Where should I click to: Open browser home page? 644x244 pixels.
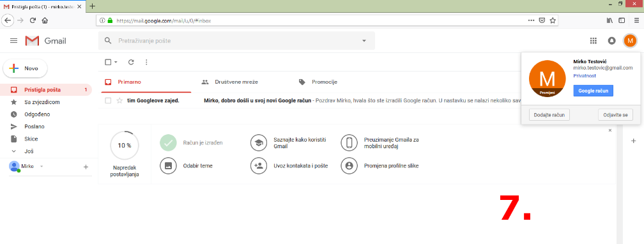tap(45, 20)
